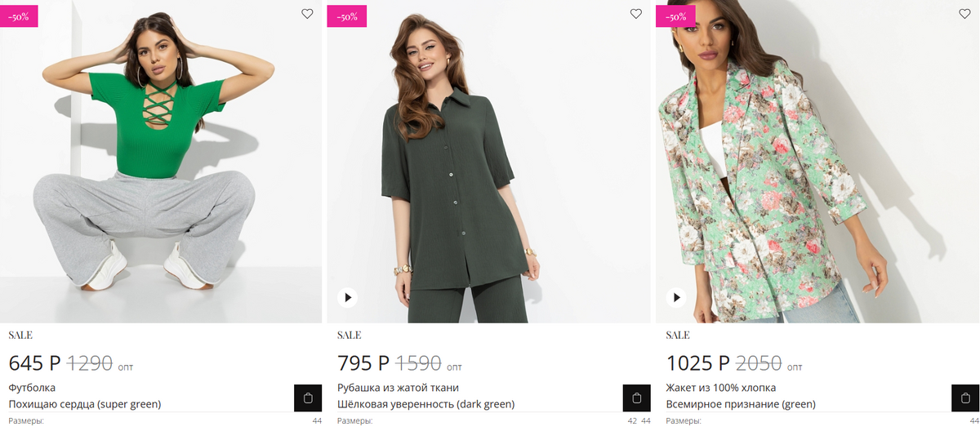
Task: Click the -50% badge on the dark shirt
Action: pos(346,16)
